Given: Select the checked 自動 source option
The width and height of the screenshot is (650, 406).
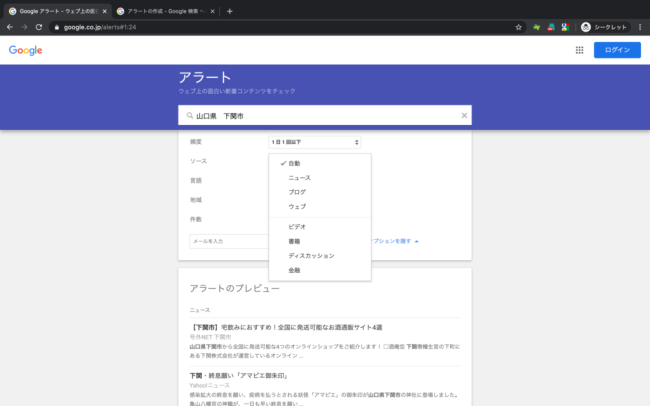Looking at the screenshot, I should tap(320, 163).
